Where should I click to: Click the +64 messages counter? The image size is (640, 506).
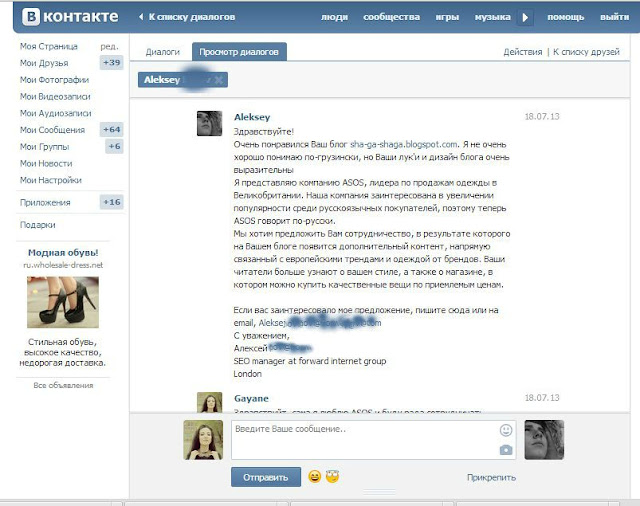[111, 130]
